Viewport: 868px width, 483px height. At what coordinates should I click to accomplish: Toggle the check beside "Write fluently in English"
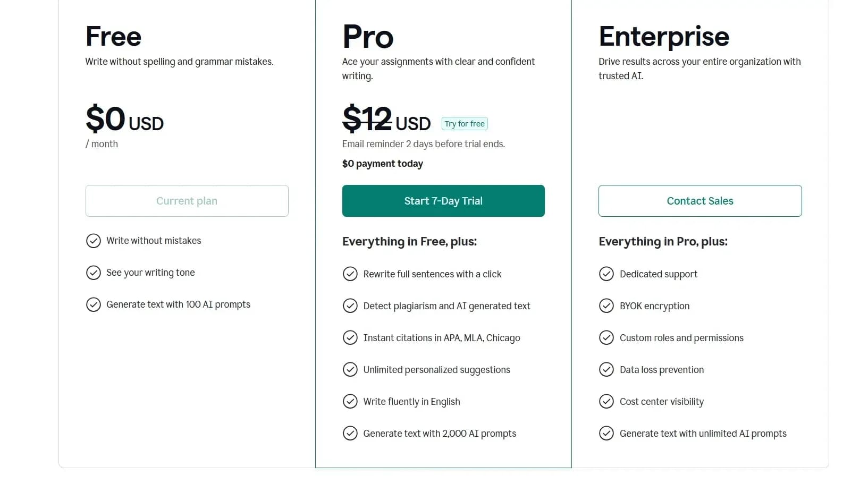click(350, 401)
